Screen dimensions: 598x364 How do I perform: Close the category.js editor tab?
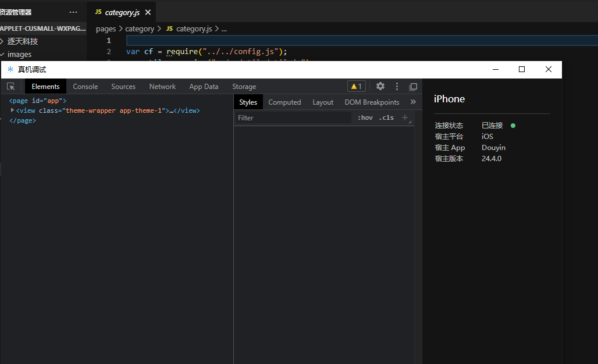tap(148, 12)
